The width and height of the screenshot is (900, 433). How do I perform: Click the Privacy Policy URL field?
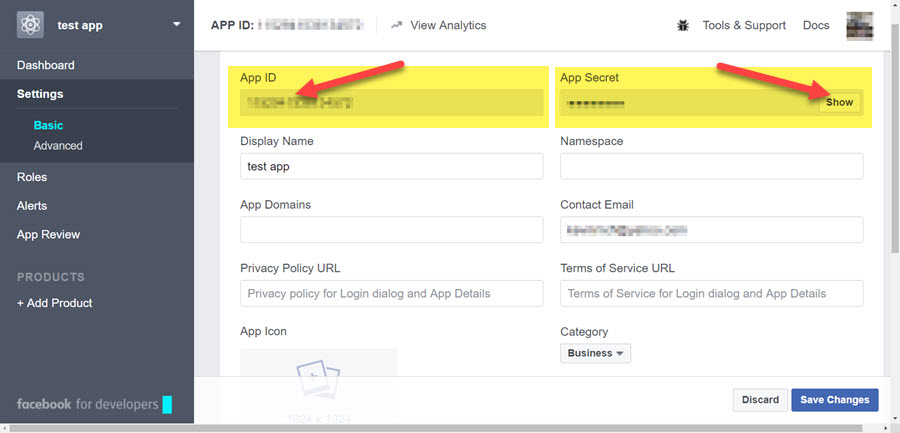click(391, 293)
